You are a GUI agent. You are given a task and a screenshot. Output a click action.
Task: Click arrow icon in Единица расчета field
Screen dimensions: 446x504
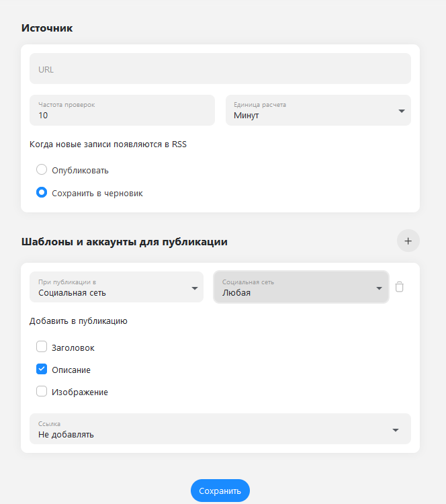click(x=402, y=111)
